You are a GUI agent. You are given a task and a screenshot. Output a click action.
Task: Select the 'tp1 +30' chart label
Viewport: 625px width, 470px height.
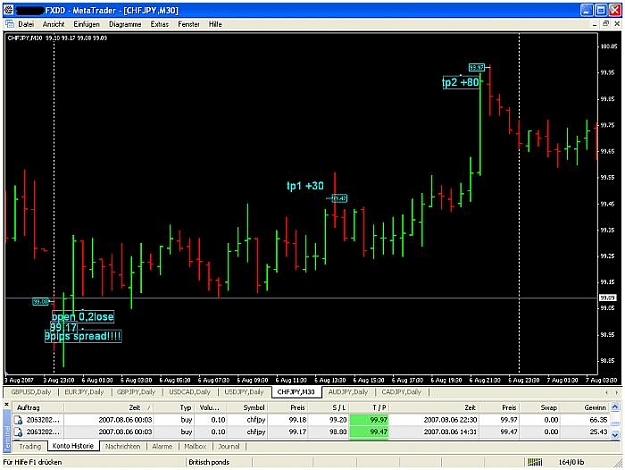pos(305,186)
